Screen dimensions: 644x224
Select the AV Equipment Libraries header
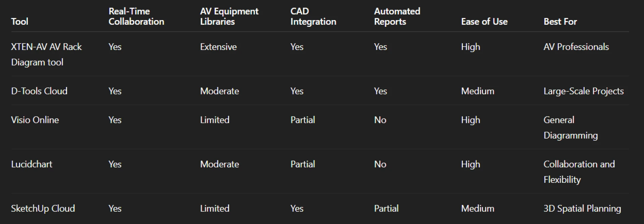tap(229, 16)
